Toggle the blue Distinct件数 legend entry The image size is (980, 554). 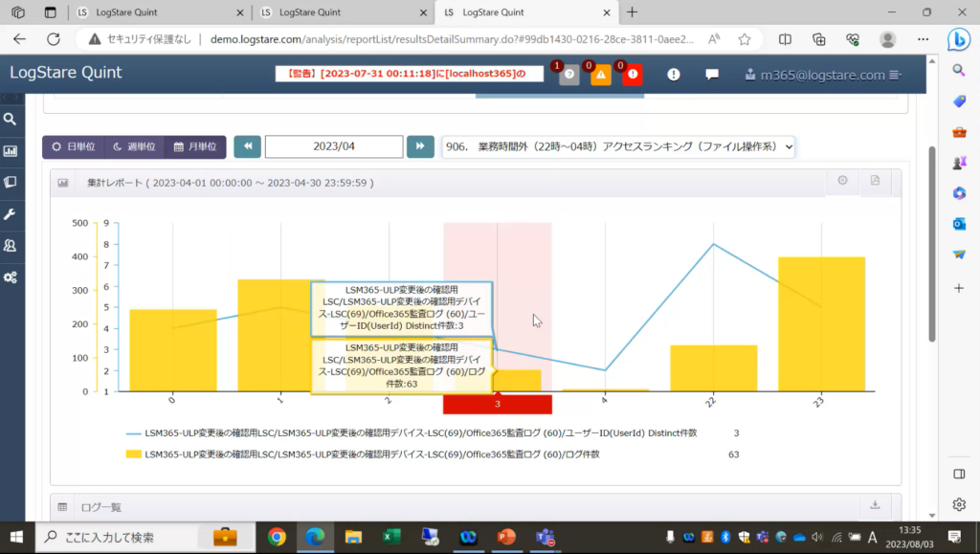coord(412,432)
